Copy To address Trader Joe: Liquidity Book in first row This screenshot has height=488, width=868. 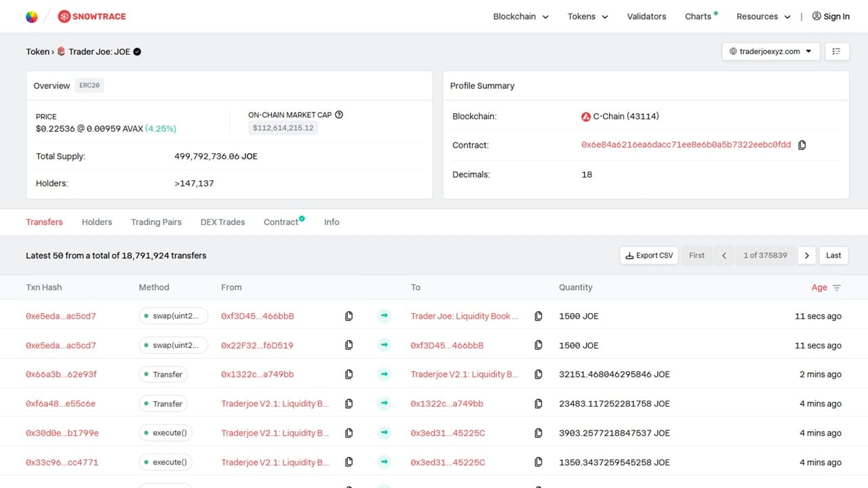[538, 316]
